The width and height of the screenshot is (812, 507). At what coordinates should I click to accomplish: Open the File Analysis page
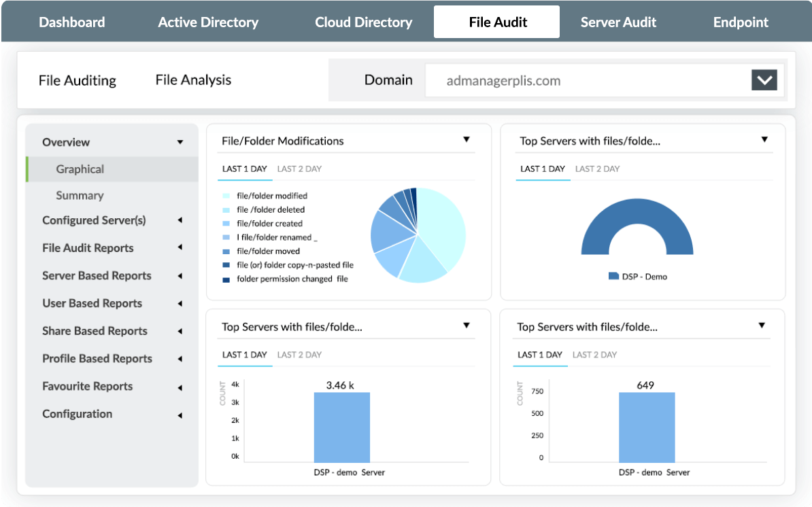click(x=192, y=80)
